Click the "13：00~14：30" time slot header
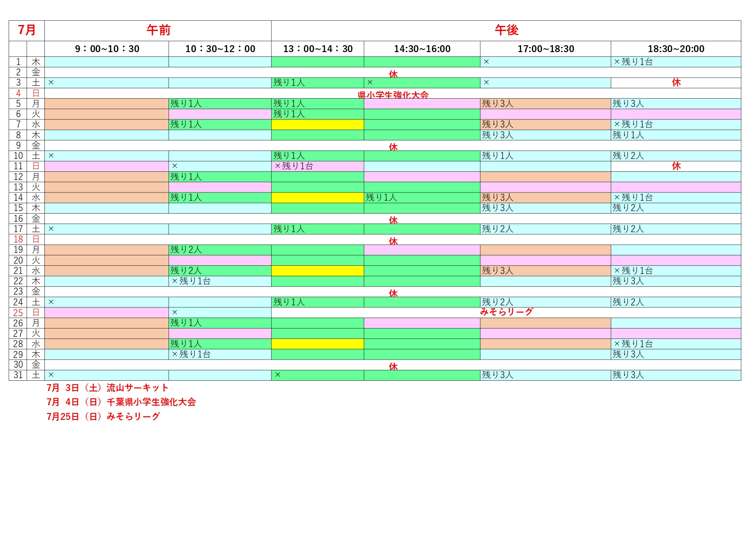This screenshot has width=756, height=534. (x=318, y=49)
